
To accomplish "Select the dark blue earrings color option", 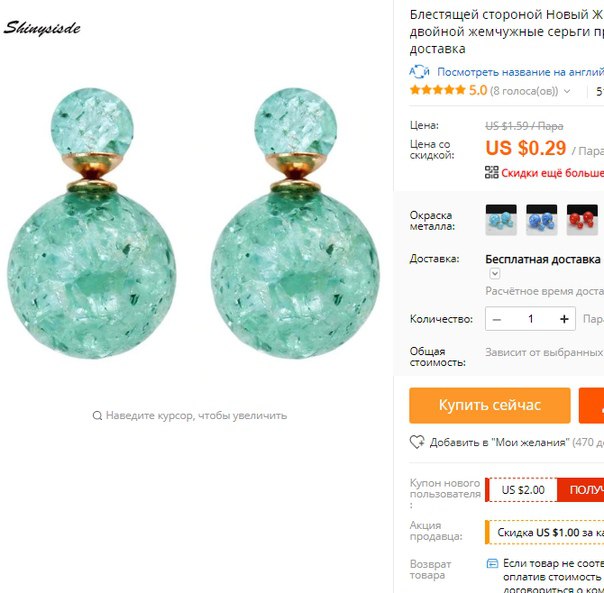I will pos(542,220).
